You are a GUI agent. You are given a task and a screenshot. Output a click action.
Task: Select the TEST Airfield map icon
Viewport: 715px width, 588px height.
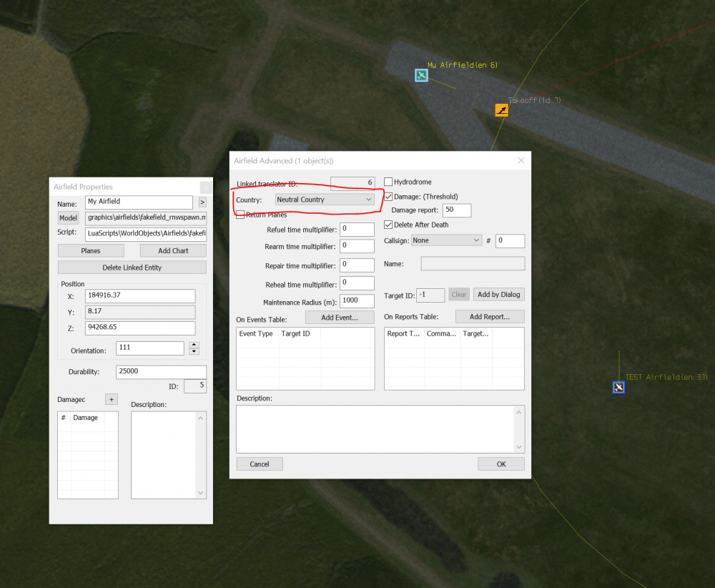618,387
